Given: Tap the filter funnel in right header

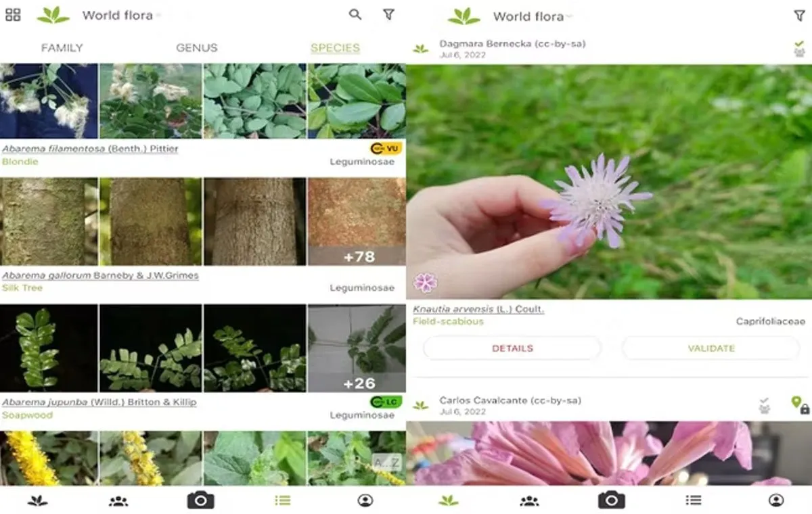Looking at the screenshot, I should coord(799,16).
